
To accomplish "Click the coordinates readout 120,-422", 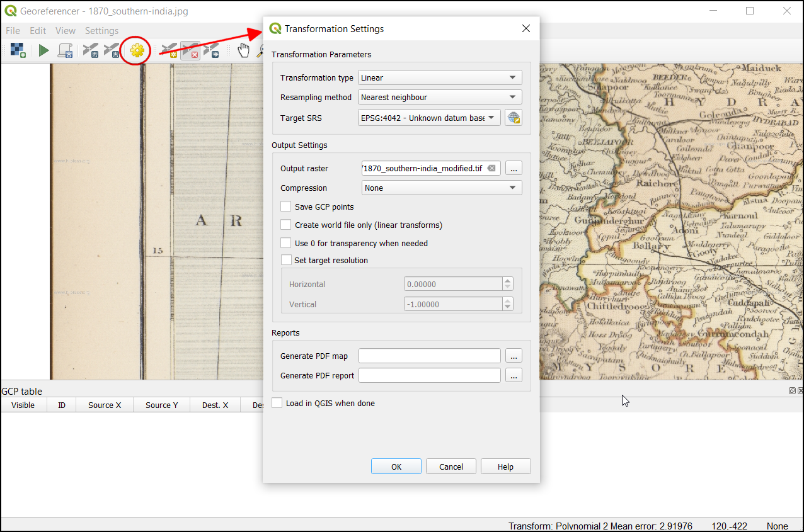I will 730,526.
